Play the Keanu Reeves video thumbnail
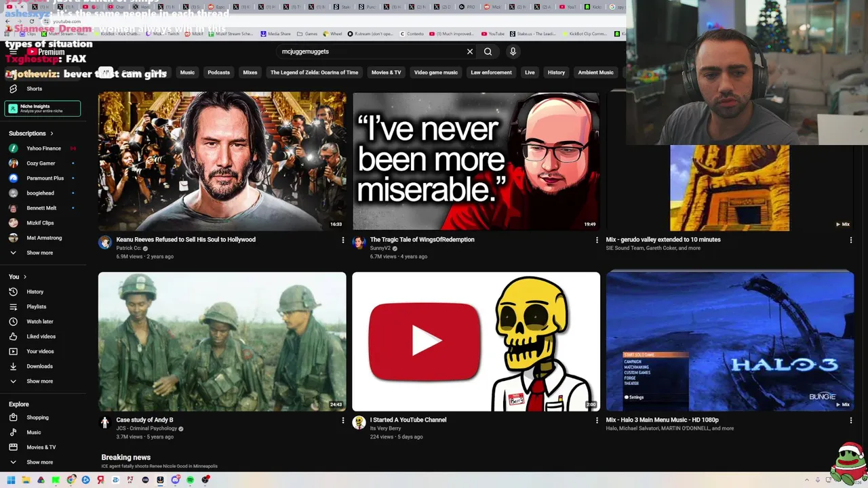Image resolution: width=868 pixels, height=488 pixels. pos(222,161)
